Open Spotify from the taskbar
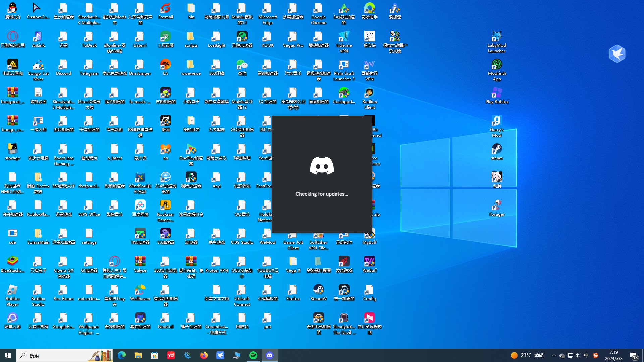 253,355
